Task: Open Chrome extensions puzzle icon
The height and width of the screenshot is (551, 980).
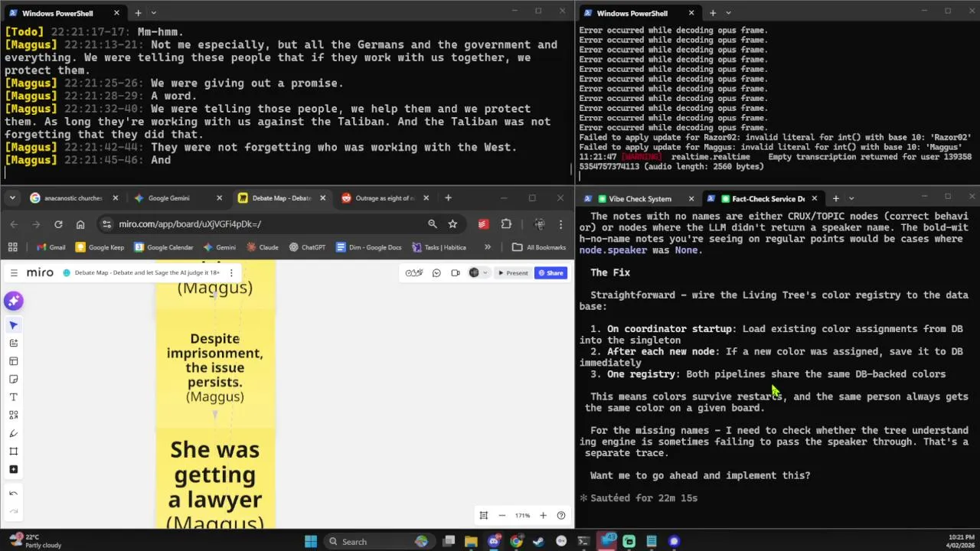Action: (x=506, y=224)
